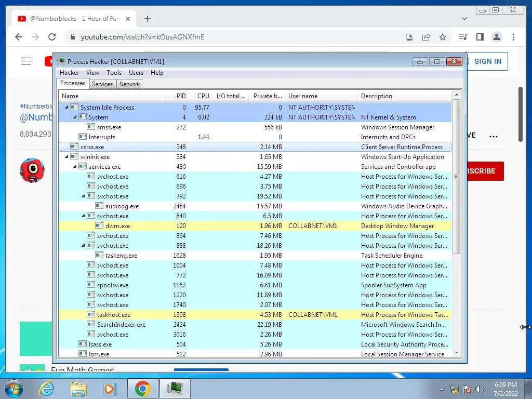Click the dwm.exe process icon

click(x=99, y=225)
